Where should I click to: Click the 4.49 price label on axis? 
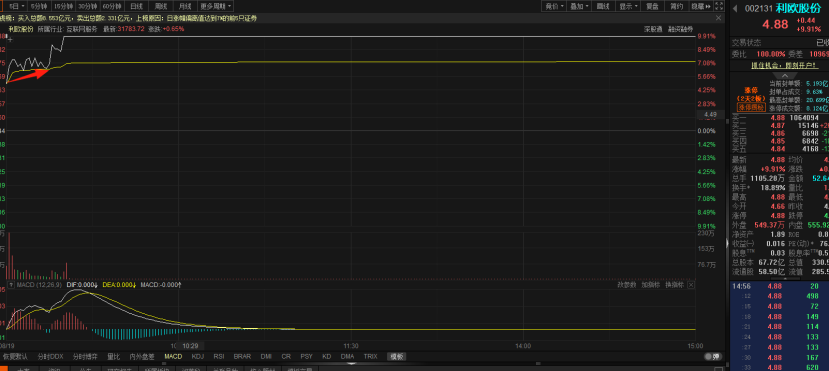coord(710,115)
